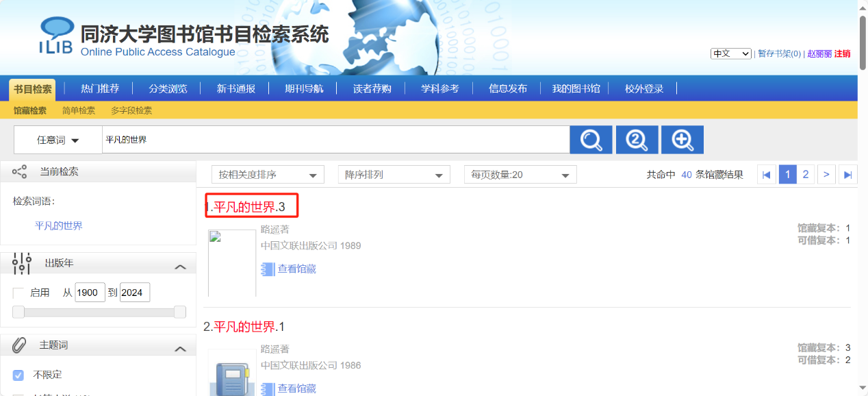Open the 任意词 search field dropdown
Image resolution: width=868 pixels, height=396 pixels.
(58, 140)
